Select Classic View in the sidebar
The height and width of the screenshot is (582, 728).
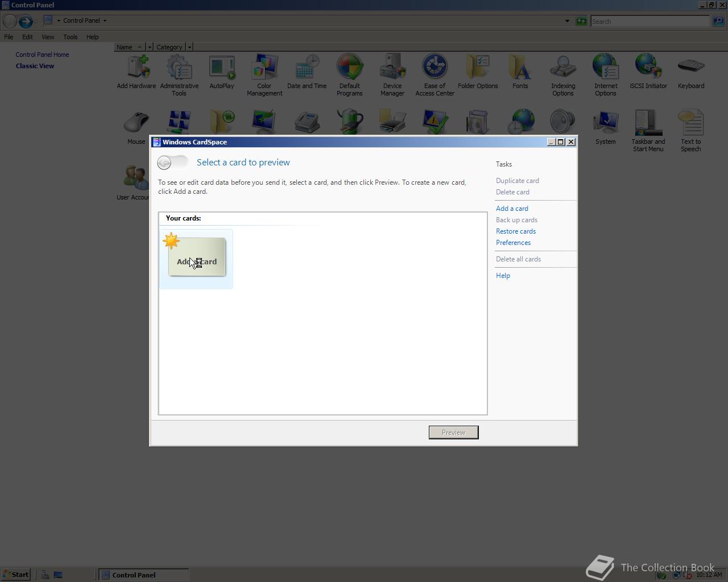tap(35, 66)
